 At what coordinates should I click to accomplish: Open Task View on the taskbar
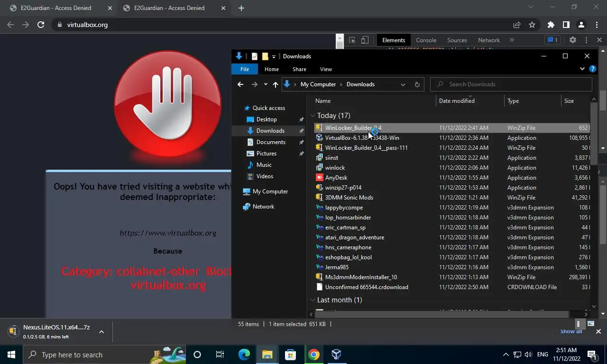click(220, 355)
